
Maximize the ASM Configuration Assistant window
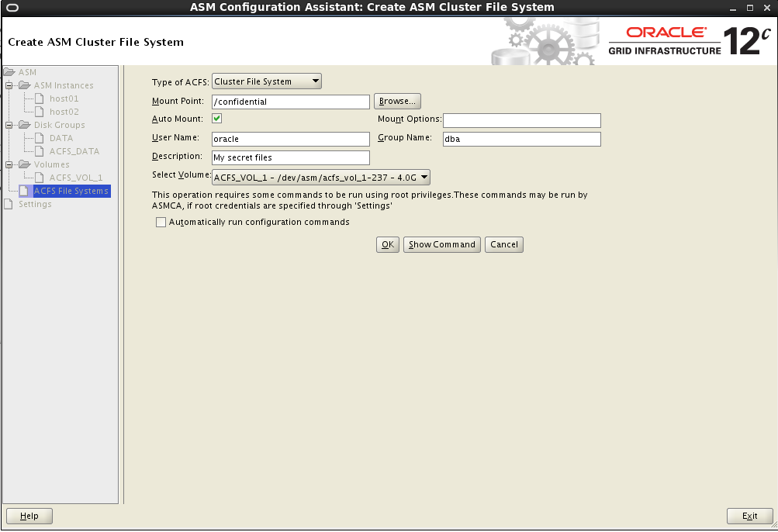(x=750, y=8)
